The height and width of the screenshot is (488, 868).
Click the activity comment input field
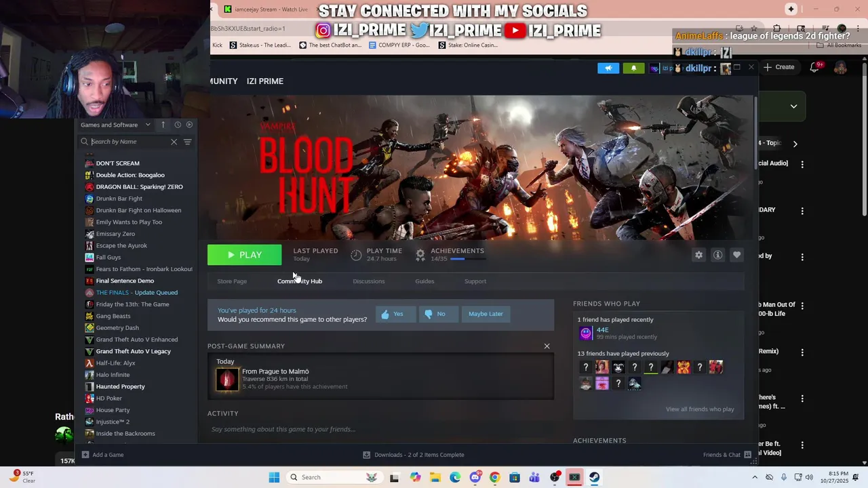[380, 429]
